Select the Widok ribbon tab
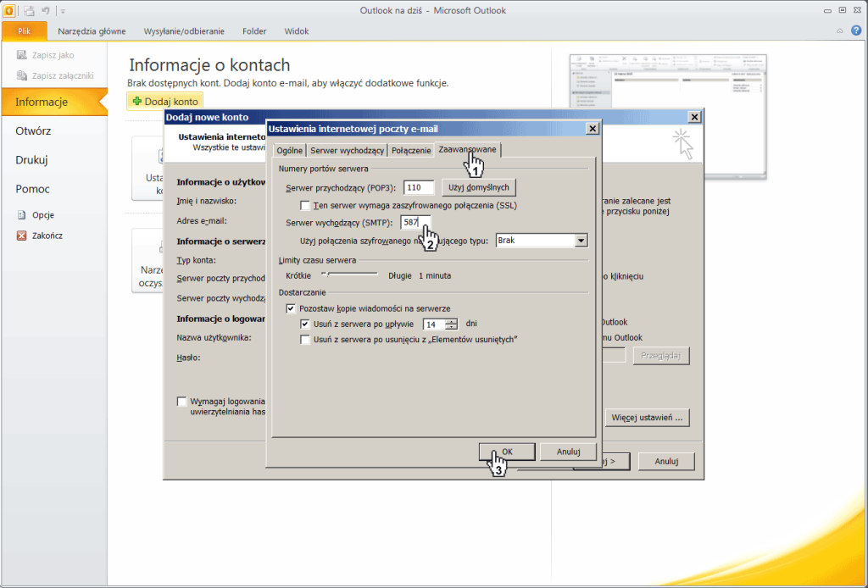 click(297, 31)
